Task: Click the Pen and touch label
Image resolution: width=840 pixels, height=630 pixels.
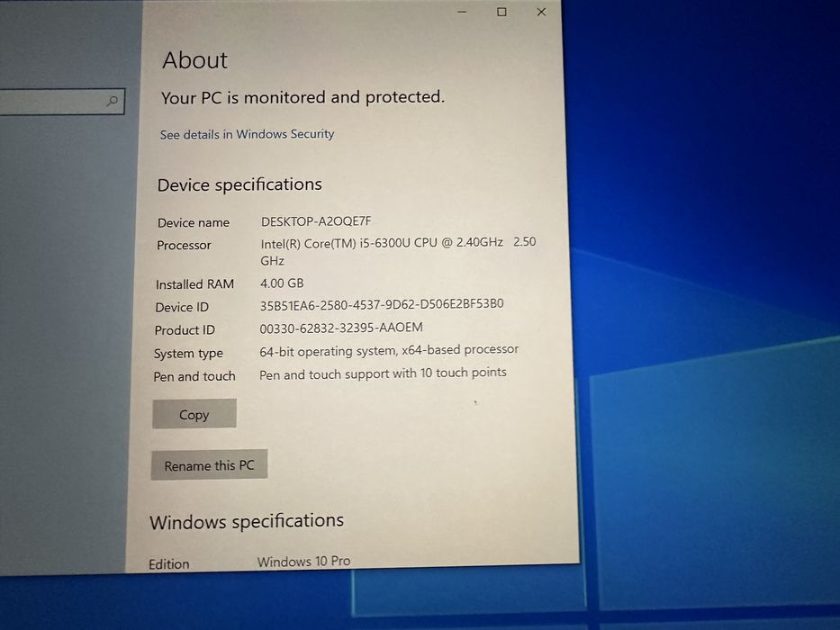Action: click(194, 376)
